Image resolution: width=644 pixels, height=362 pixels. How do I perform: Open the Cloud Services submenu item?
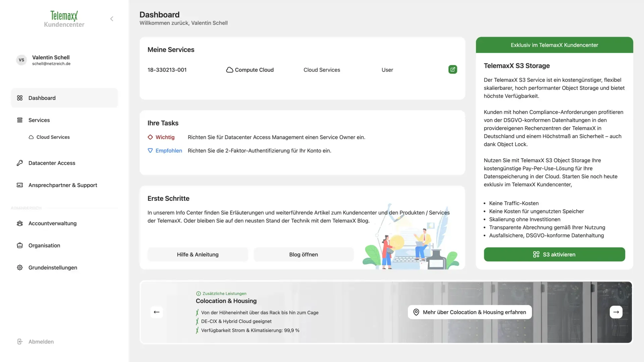[53, 137]
